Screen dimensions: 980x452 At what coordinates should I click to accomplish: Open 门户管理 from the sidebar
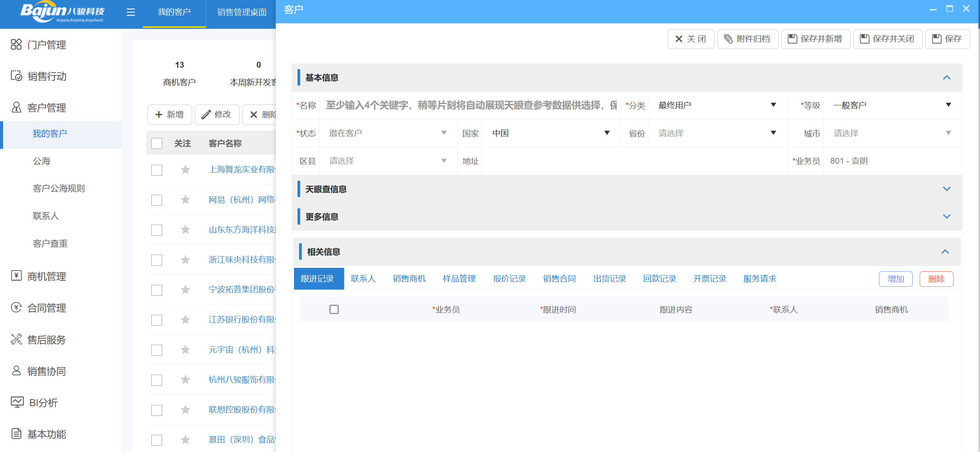coord(46,45)
